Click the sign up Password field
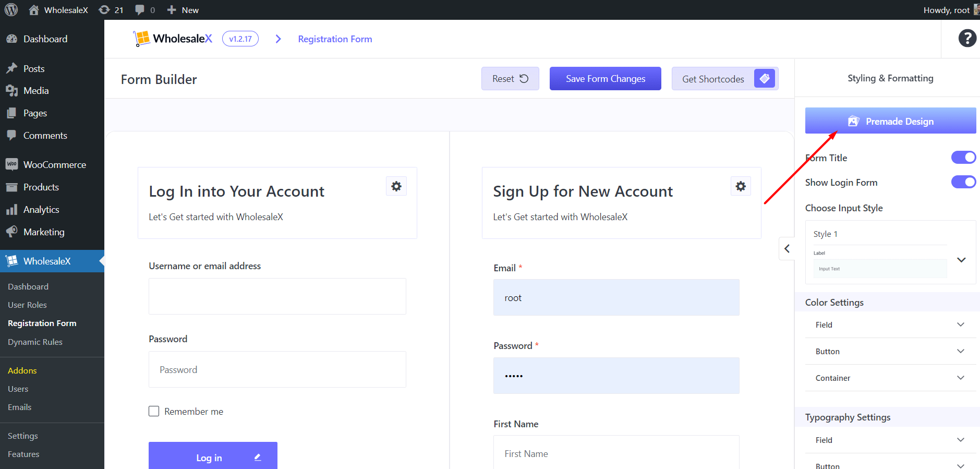Viewport: 980px width, 469px height. click(616, 376)
